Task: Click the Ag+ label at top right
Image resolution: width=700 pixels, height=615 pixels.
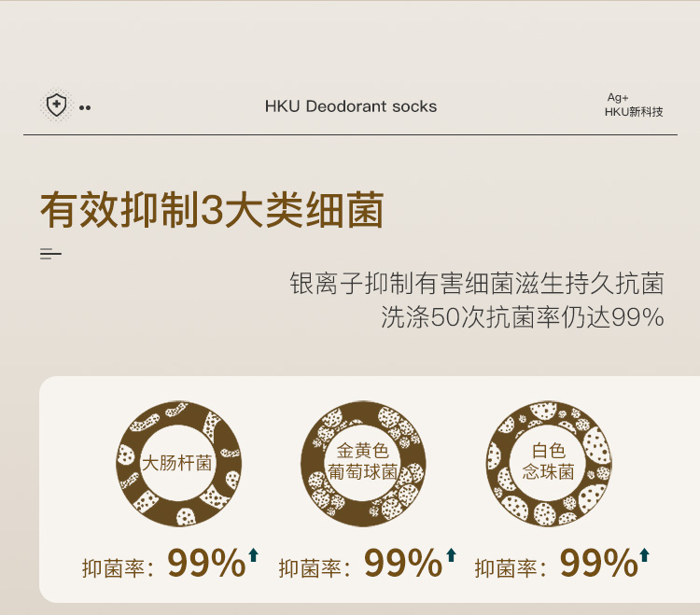Action: pos(617,97)
